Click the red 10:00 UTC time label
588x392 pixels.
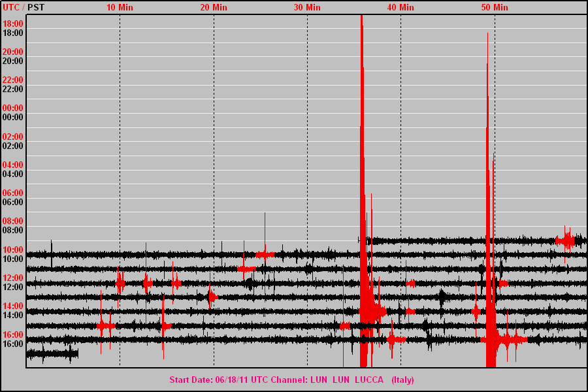(13, 250)
